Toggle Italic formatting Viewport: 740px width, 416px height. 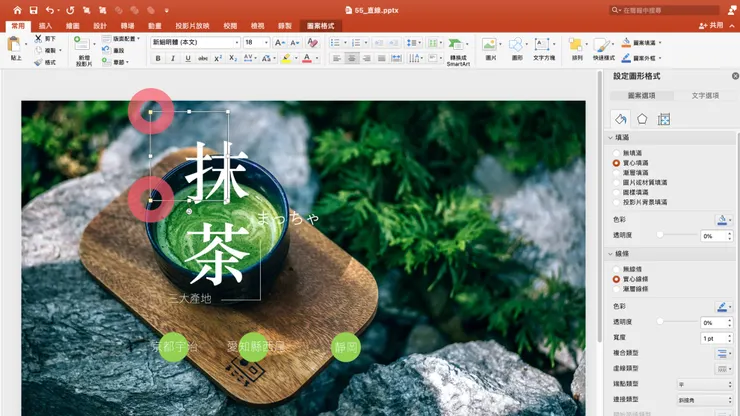tap(173, 58)
